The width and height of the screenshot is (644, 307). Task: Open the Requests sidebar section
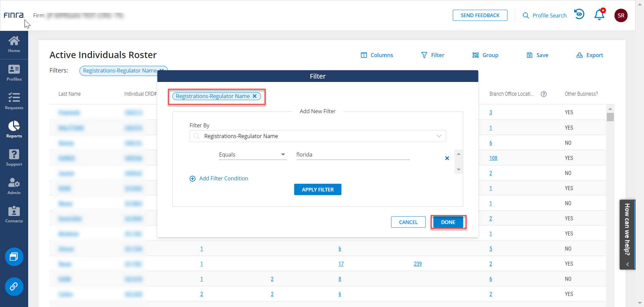coord(14,101)
